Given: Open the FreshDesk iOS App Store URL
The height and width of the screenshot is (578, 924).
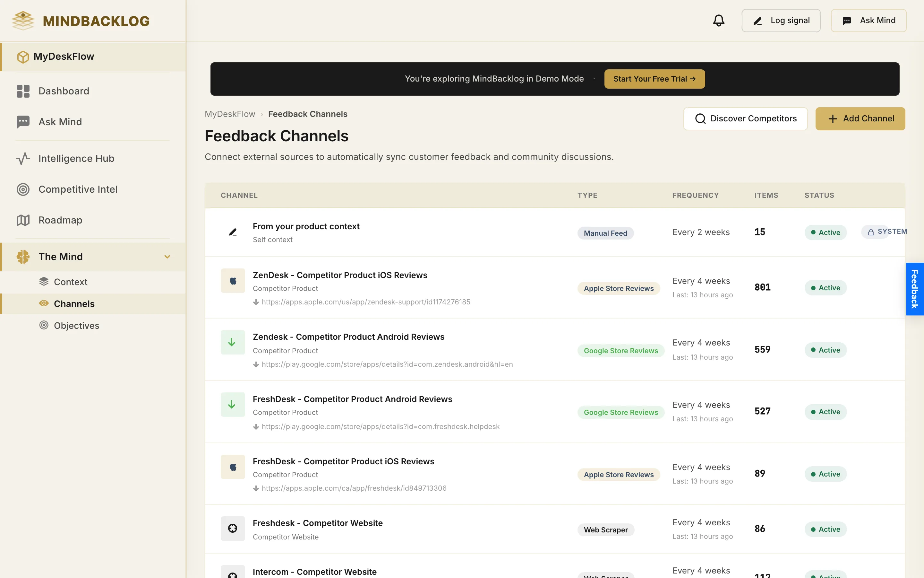Looking at the screenshot, I should click(x=354, y=488).
